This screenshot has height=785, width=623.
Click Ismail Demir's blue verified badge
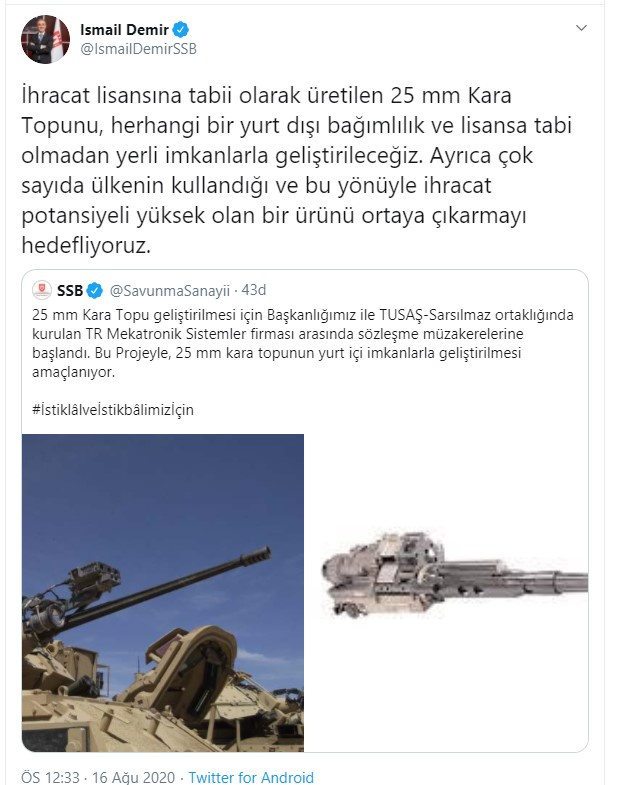pos(181,30)
